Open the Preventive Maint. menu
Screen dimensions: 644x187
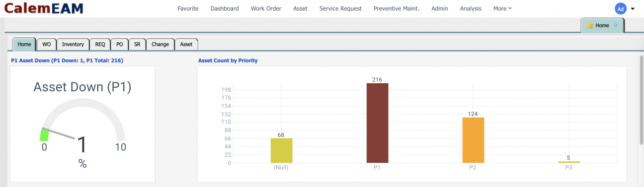(x=396, y=9)
